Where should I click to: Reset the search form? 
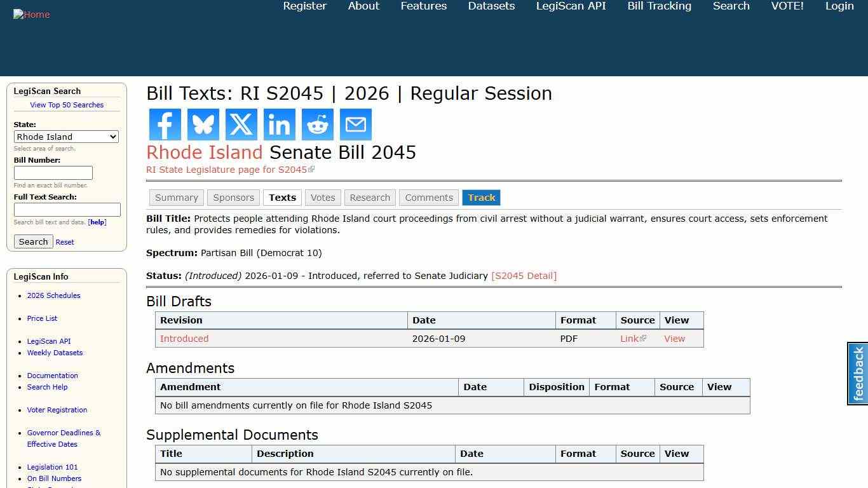[x=64, y=241]
